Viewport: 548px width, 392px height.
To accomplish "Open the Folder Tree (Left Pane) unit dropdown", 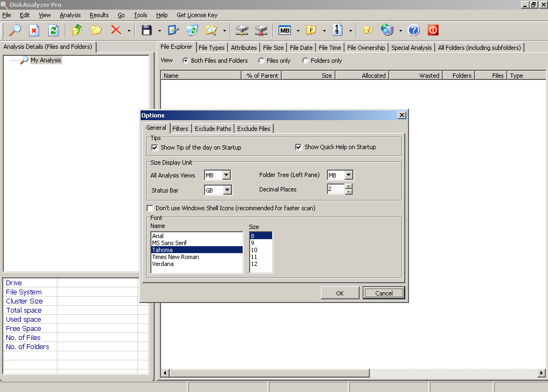I will [349, 175].
